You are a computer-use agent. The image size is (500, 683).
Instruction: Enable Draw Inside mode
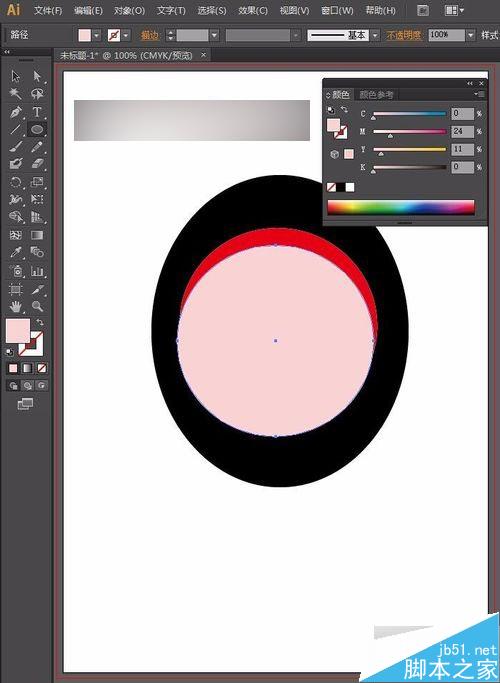pyautogui.click(x=42, y=385)
